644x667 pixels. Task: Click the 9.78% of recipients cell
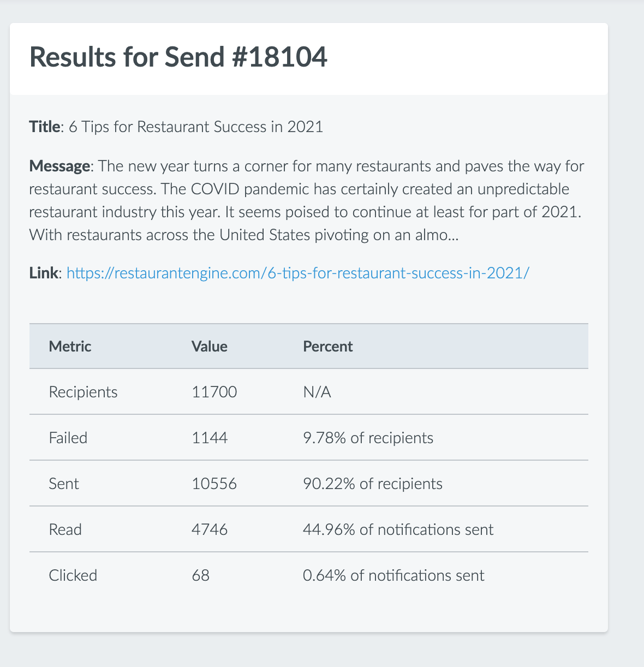tap(368, 438)
